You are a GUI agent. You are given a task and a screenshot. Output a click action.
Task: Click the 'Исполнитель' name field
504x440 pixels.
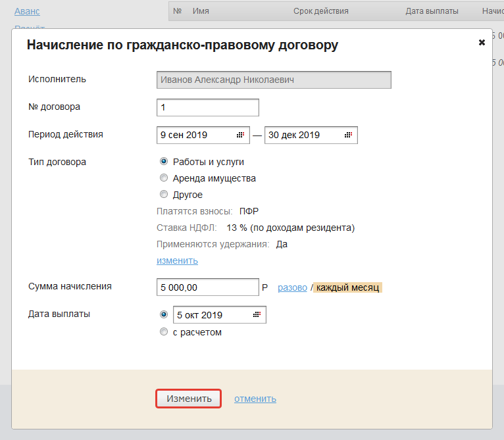274,80
